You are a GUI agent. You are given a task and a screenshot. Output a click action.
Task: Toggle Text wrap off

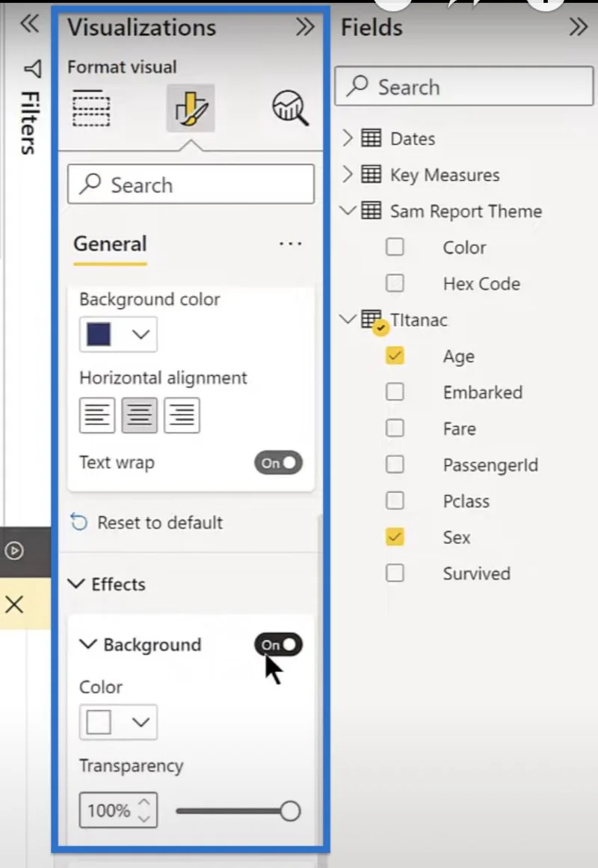(278, 463)
